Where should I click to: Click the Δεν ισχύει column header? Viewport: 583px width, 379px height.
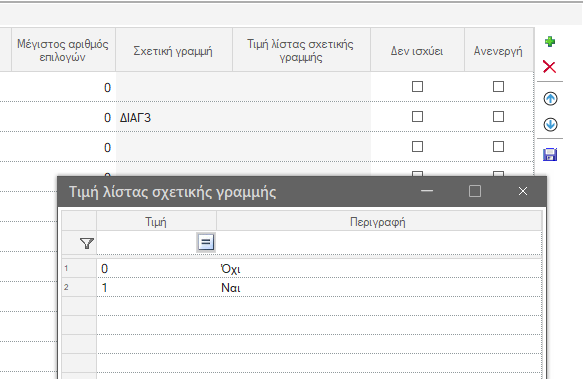417,50
